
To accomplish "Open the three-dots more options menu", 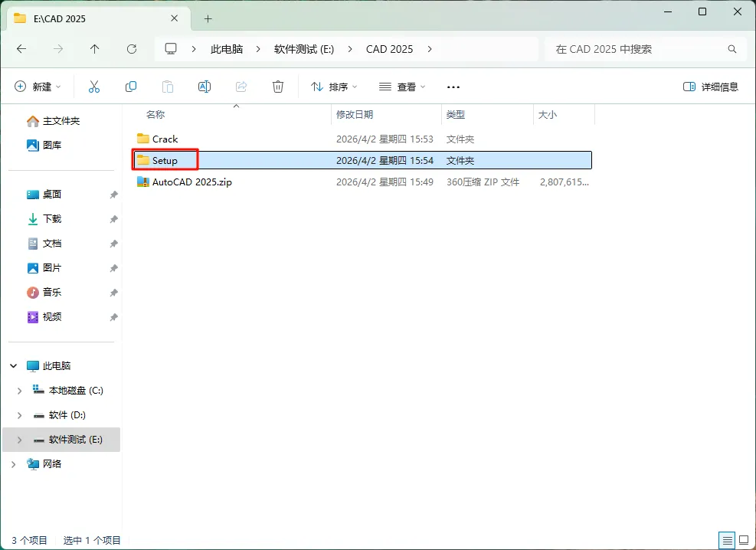I will click(453, 87).
